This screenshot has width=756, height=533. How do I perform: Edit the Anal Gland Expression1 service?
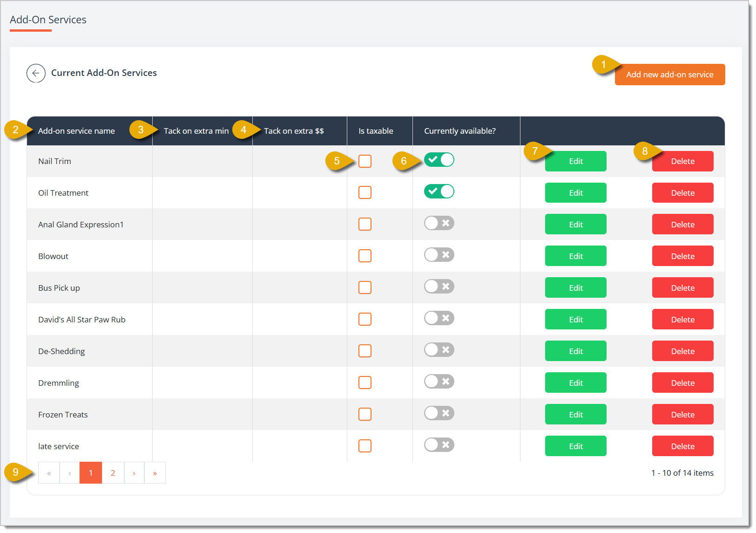tap(576, 225)
